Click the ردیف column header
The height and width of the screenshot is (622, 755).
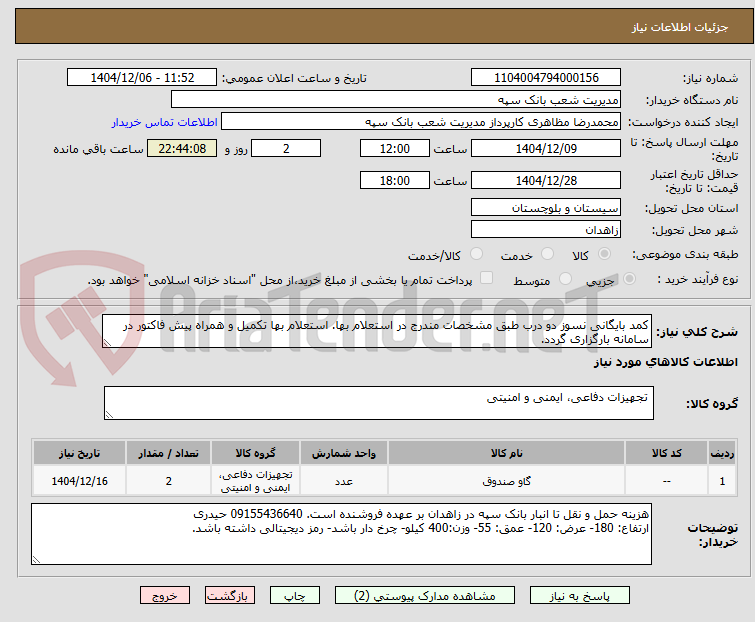[x=722, y=453]
